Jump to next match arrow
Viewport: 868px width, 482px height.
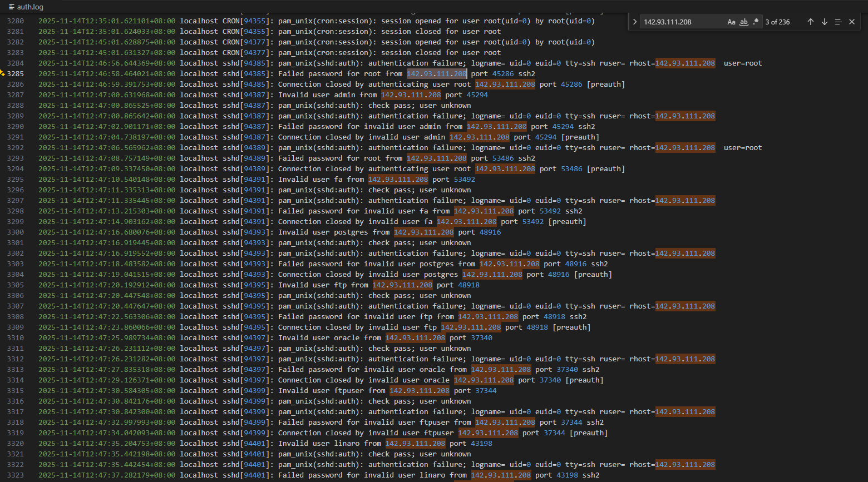point(825,22)
